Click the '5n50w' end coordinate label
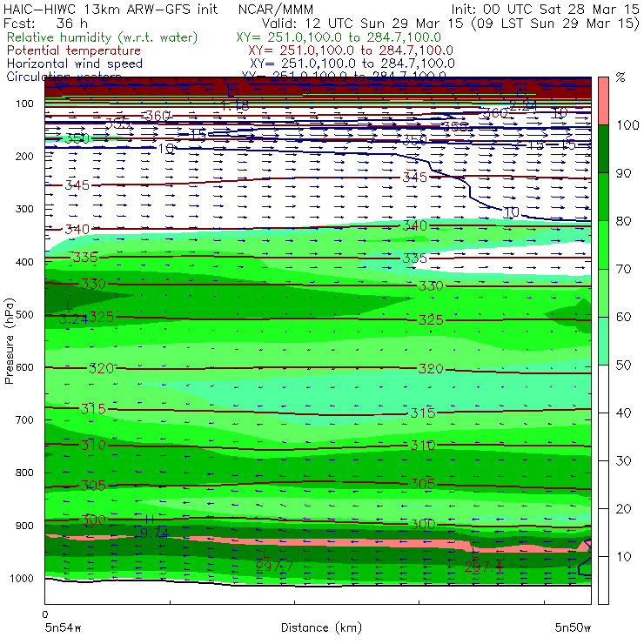This screenshot has width=644, height=644. tap(573, 628)
